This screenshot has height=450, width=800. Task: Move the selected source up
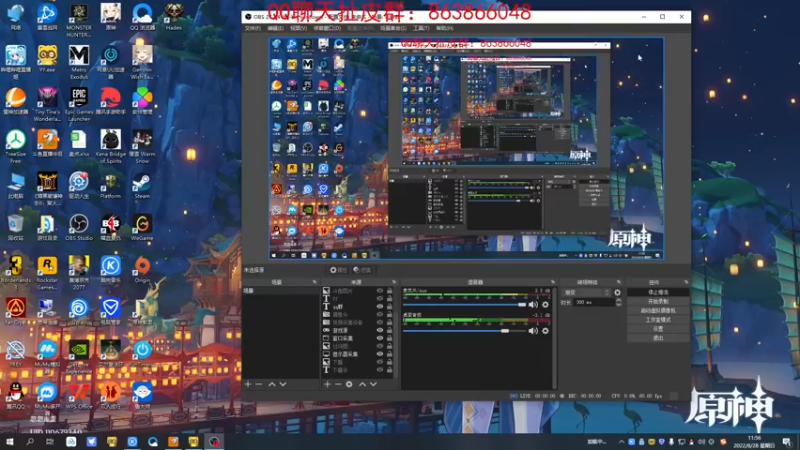(x=362, y=384)
